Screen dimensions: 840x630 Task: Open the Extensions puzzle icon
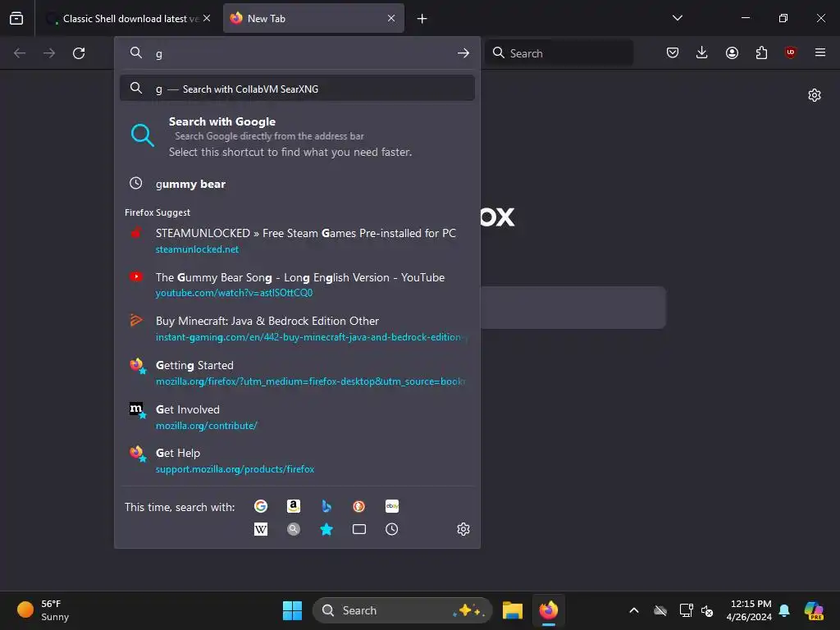[761, 52]
